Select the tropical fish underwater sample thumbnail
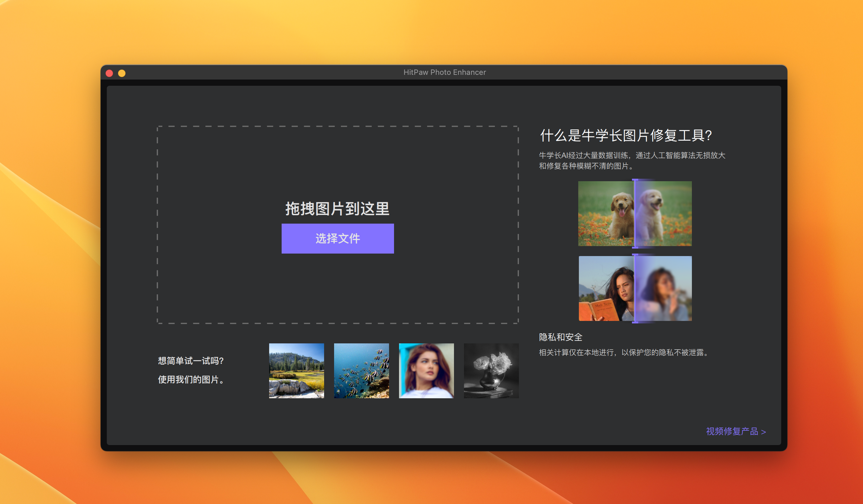 [361, 371]
